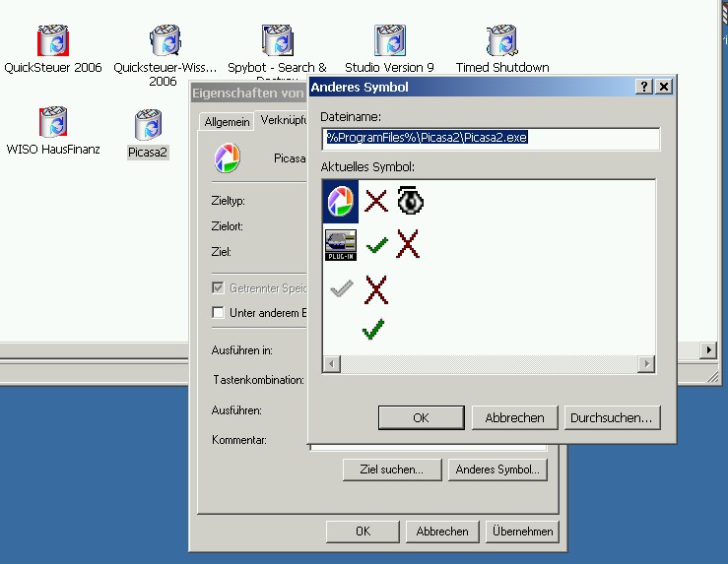Select the grey checkmark symbol
The image size is (728, 564).
click(341, 288)
